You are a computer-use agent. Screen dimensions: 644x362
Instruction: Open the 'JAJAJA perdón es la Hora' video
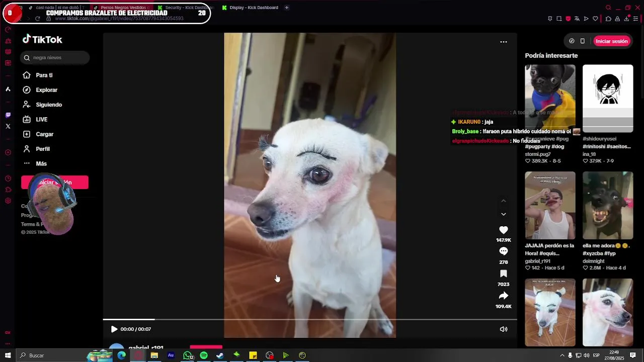[x=550, y=206]
